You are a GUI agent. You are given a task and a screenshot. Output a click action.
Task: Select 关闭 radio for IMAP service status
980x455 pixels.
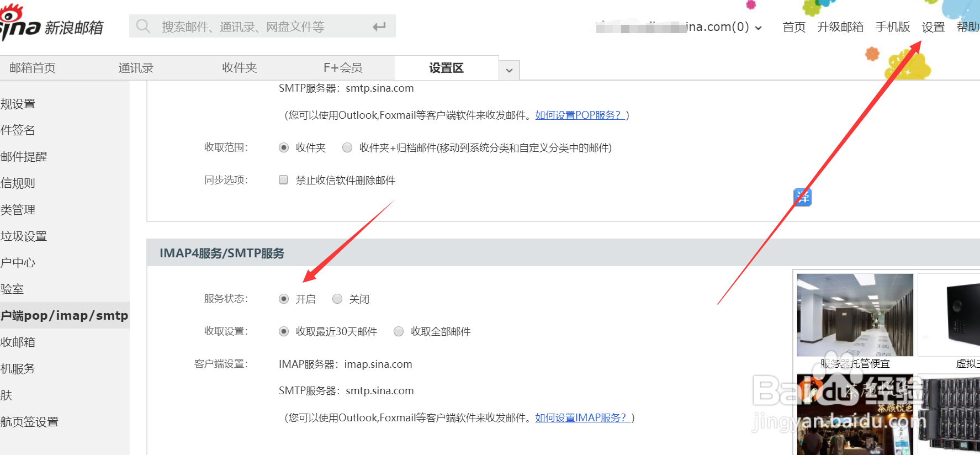337,299
